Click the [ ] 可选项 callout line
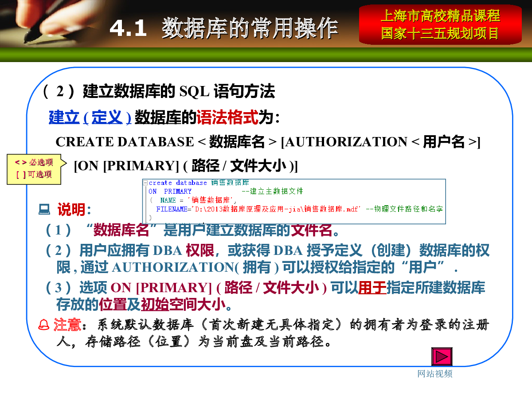Image resolution: width=532 pixels, height=399 pixels. (x=34, y=175)
